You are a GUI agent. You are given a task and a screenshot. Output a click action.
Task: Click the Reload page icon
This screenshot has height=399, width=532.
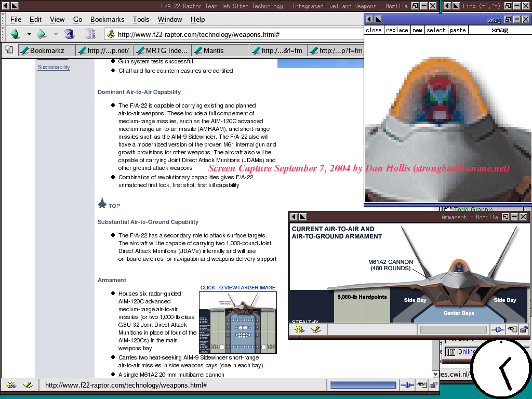(69, 34)
